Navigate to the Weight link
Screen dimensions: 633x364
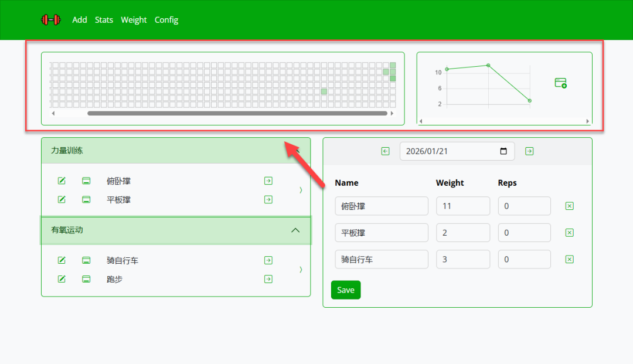pyautogui.click(x=134, y=20)
